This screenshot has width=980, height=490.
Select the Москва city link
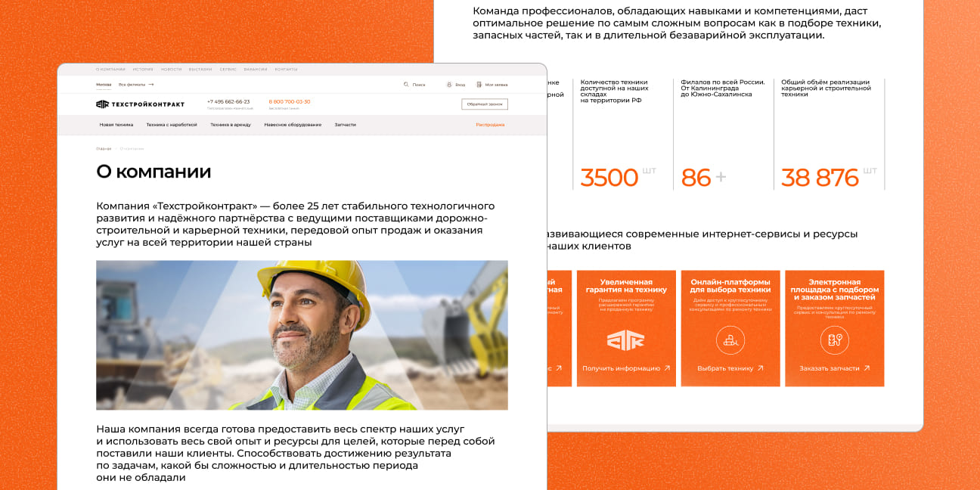(x=104, y=85)
